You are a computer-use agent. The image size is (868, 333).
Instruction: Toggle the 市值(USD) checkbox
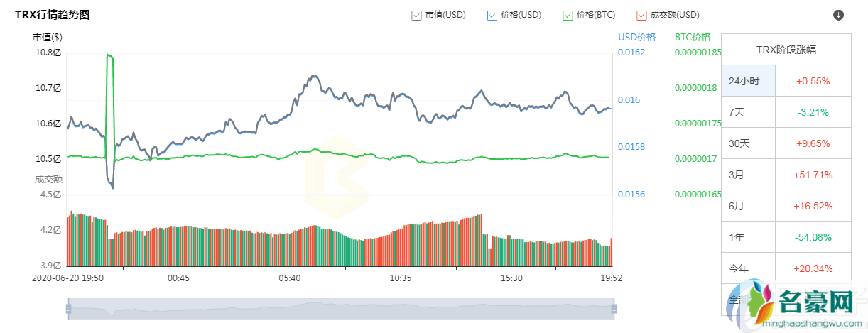coord(416,15)
